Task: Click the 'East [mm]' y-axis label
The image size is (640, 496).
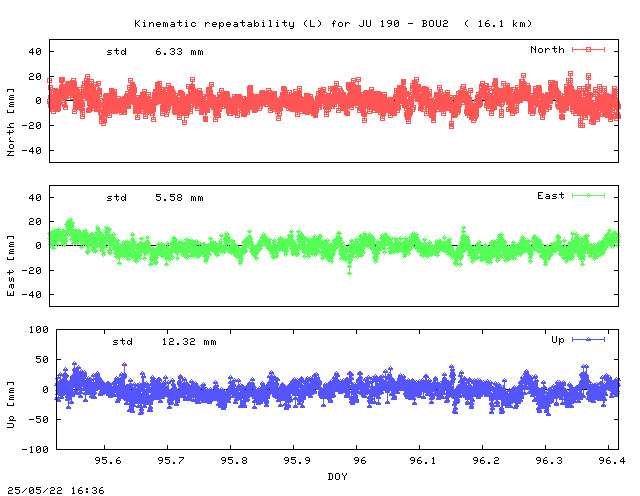Action: click(x=11, y=265)
